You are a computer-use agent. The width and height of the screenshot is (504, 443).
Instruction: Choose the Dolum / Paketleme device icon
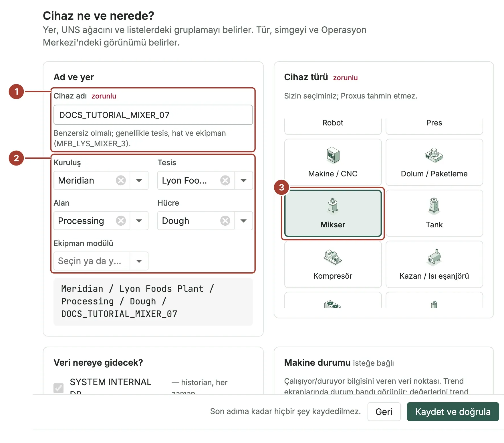click(x=434, y=155)
